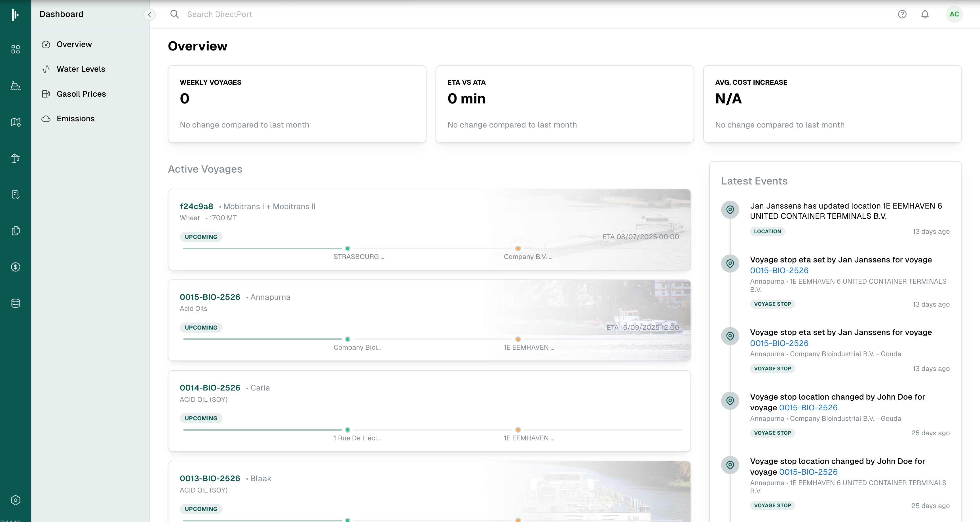Click the port crane icon in sidebar
980x522 pixels.
15,158
